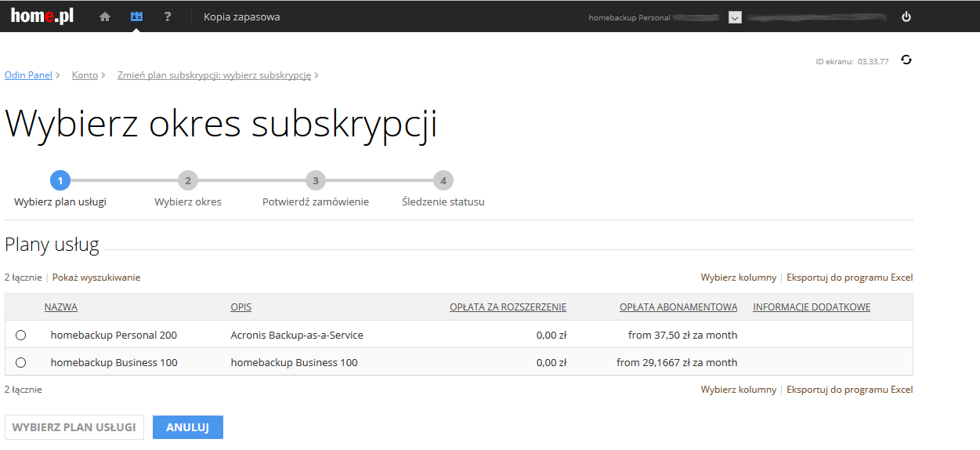Viewport: 980px width, 450px height.
Task: Sort by the NAZWA column header
Action: pyautogui.click(x=61, y=307)
